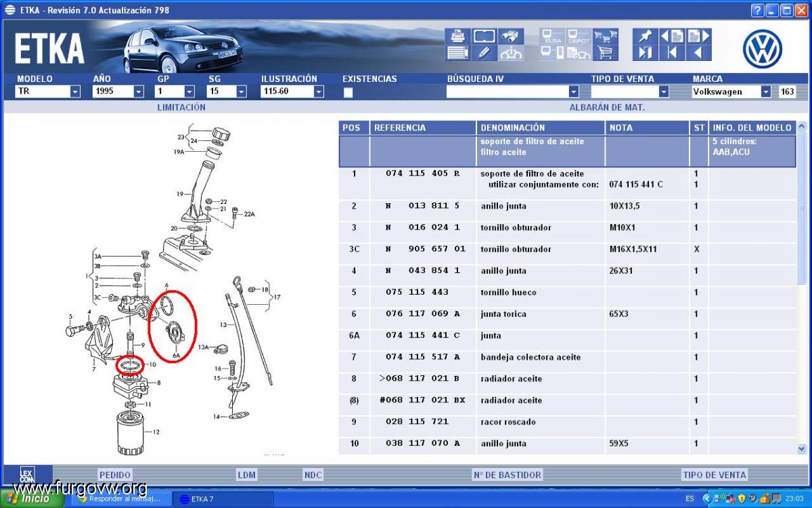The height and width of the screenshot is (508, 812).
Task: Select the M16X1,5X11 tornillo obturador row
Action: (567, 249)
